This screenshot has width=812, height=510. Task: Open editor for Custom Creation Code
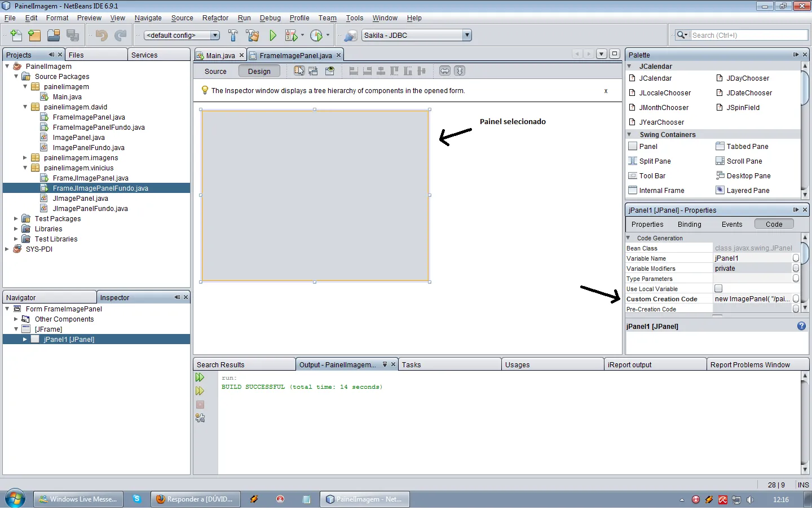click(796, 299)
